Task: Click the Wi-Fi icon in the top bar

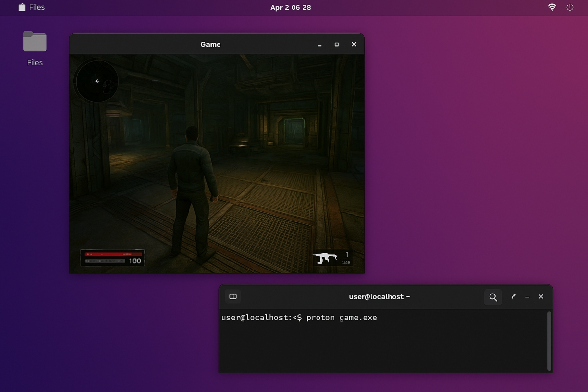Action: (552, 7)
